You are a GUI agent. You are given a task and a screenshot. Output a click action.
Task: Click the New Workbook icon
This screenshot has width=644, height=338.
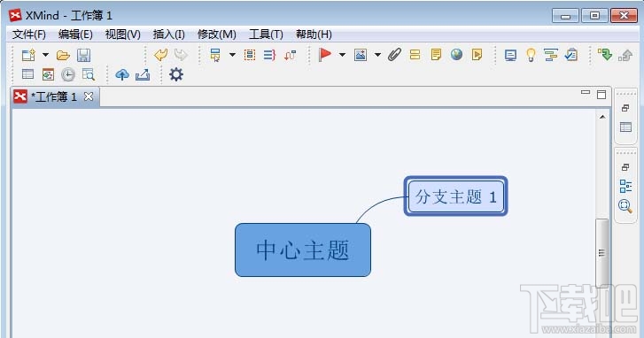tap(28, 55)
